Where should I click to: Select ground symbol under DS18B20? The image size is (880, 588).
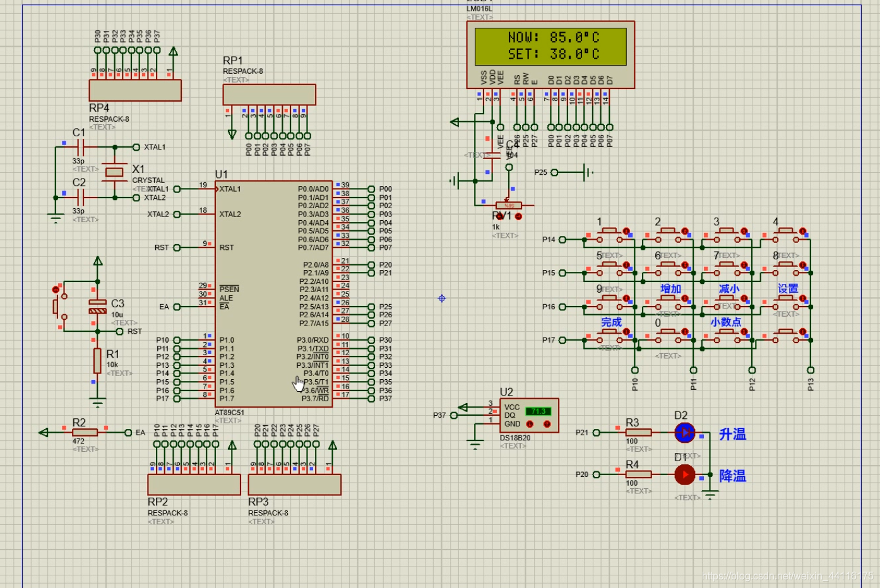475,444
